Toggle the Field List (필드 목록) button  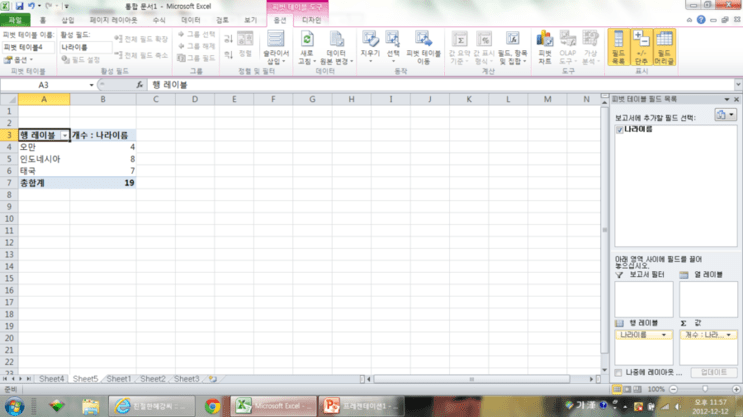(618, 47)
